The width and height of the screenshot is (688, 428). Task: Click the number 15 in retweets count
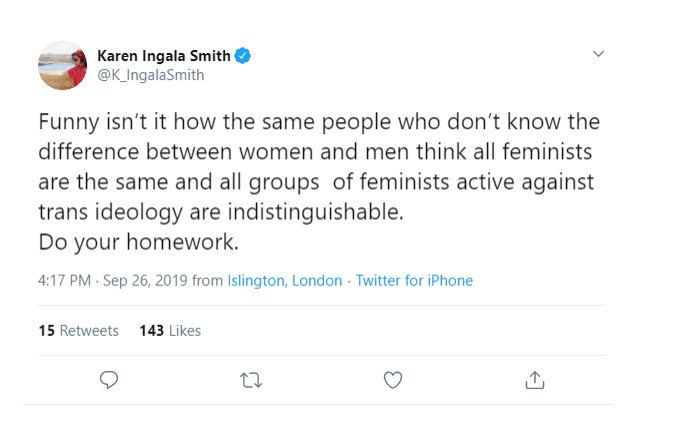coord(46,331)
